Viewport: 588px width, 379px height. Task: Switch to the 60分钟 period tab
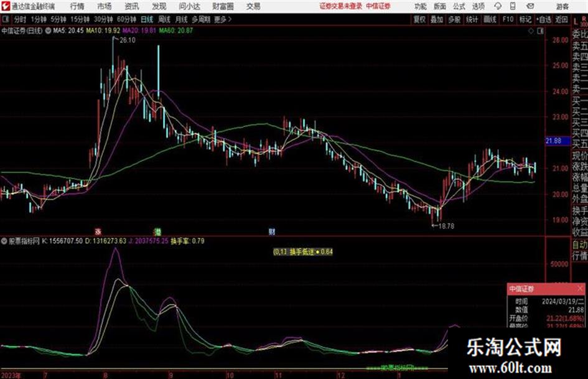tap(127, 19)
